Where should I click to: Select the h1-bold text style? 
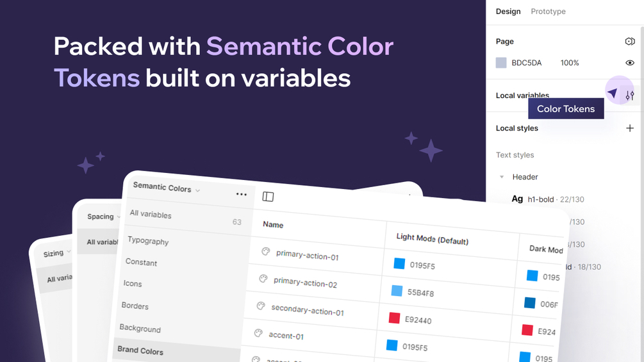[x=540, y=199]
